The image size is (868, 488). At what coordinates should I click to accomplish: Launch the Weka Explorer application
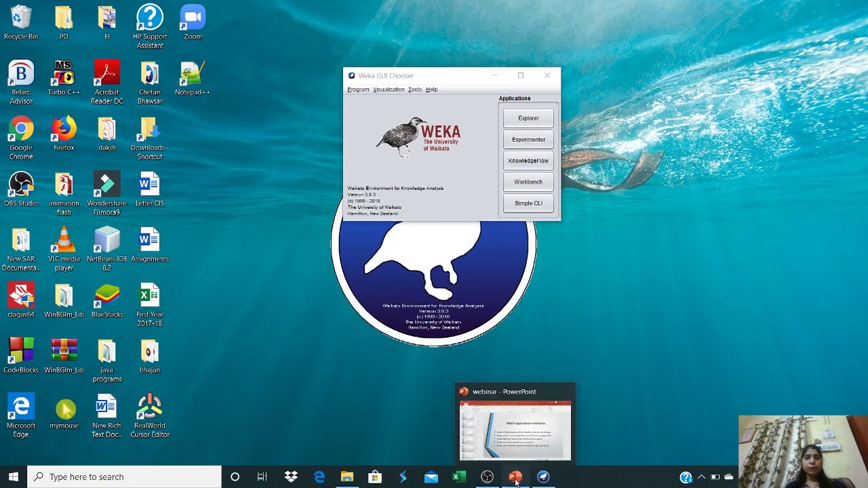coord(528,118)
